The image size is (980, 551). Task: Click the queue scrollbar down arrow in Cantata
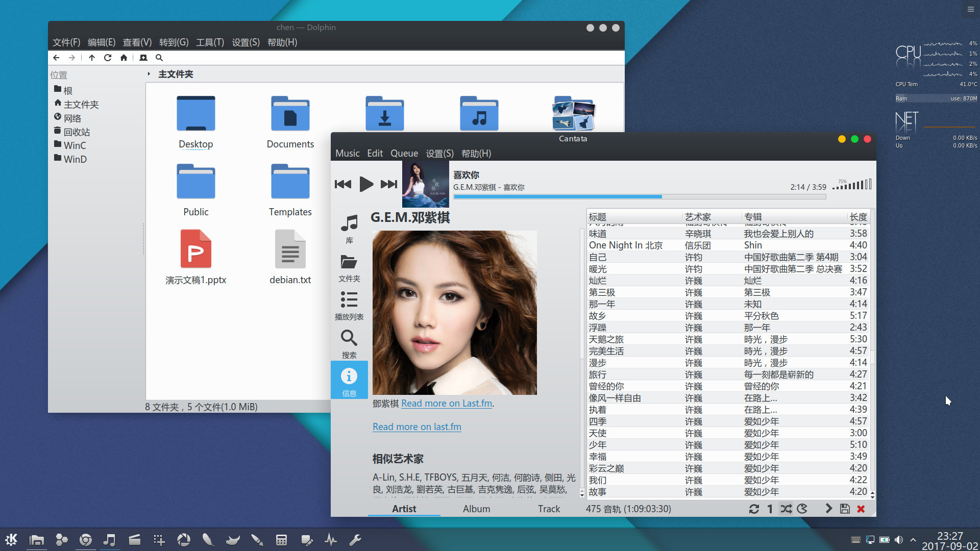[872, 496]
